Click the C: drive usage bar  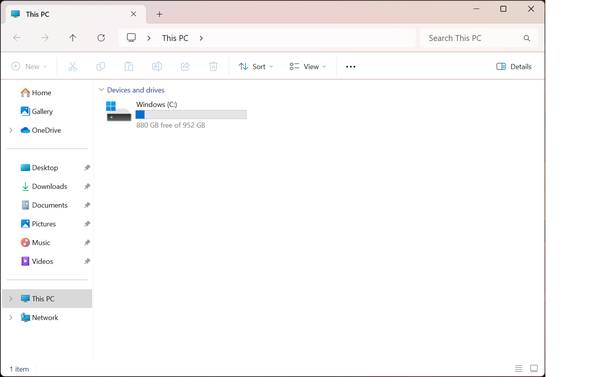[x=191, y=114]
